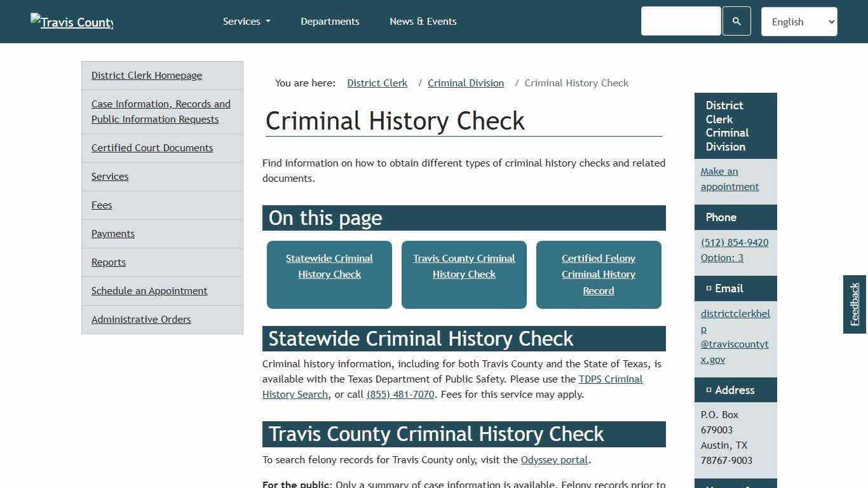The image size is (868, 488).
Task: Open the English language selector
Action: pyautogui.click(x=799, y=21)
